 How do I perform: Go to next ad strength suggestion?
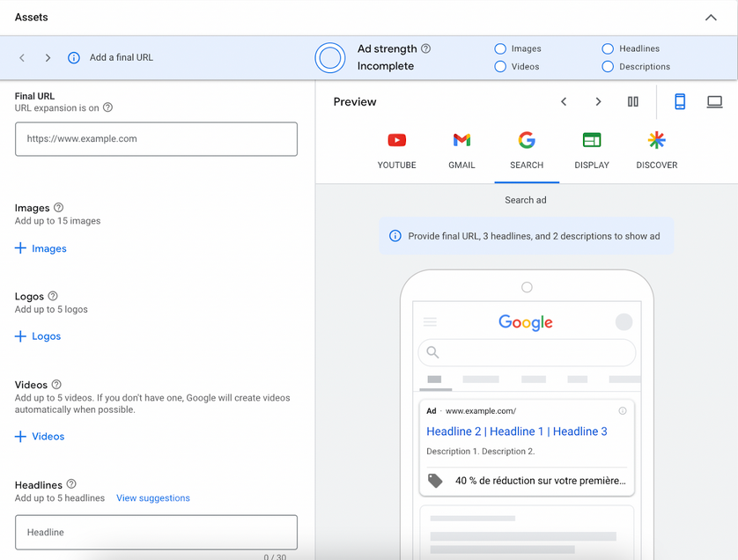[x=48, y=58]
